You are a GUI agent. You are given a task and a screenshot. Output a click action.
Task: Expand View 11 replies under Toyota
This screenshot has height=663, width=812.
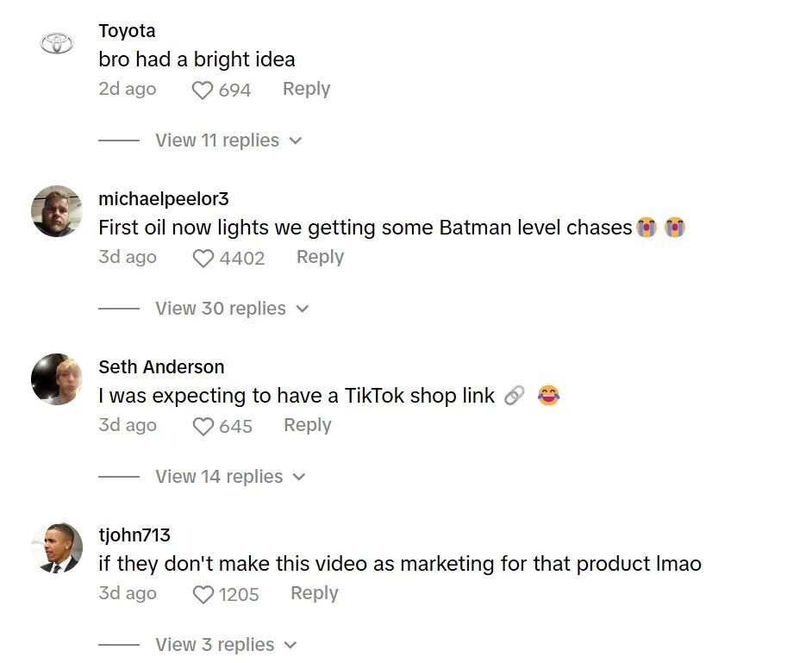(x=228, y=141)
